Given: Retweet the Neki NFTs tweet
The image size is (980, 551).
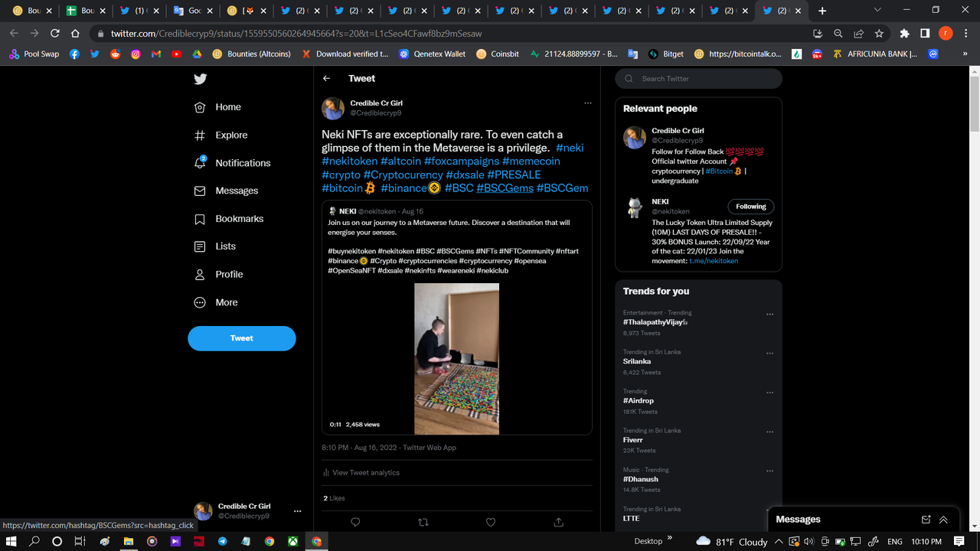Looking at the screenshot, I should [423, 522].
